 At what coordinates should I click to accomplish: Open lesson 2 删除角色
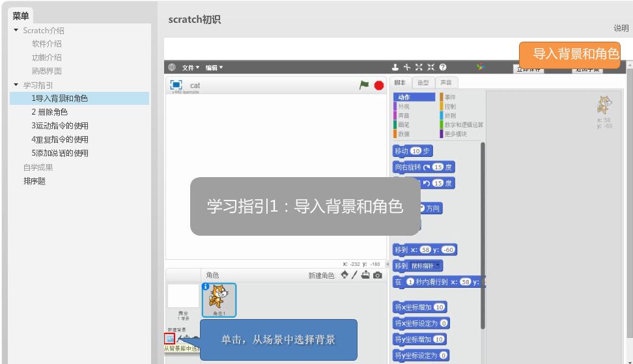click(x=49, y=112)
